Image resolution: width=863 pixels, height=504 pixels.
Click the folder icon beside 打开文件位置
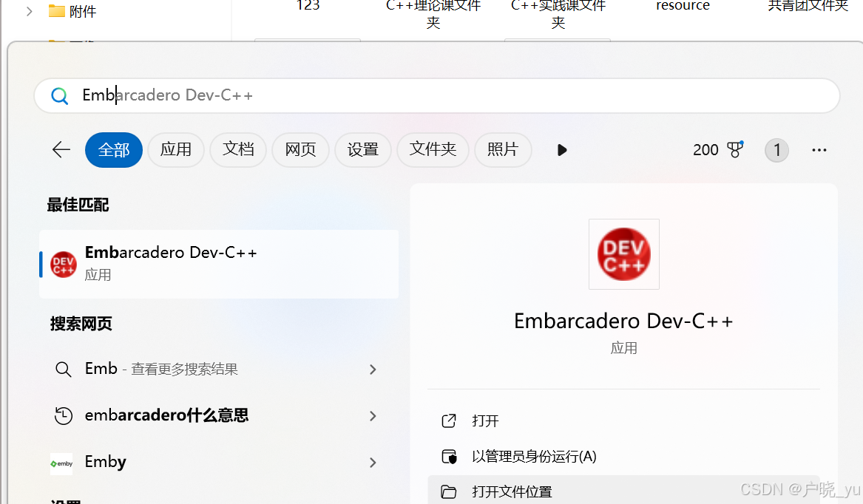click(449, 491)
